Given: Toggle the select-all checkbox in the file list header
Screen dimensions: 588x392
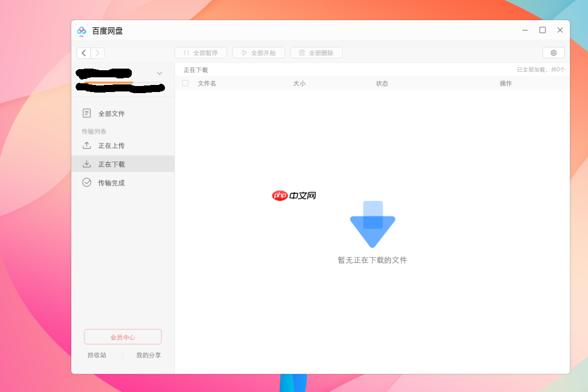Looking at the screenshot, I should pyautogui.click(x=185, y=83).
